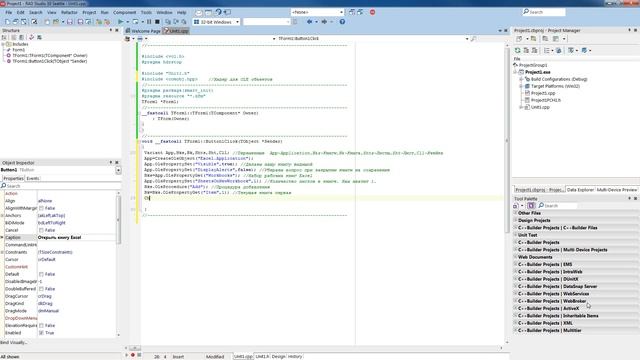Open the 32-bit Windows platform dropdown
The height and width of the screenshot is (360, 640).
click(237, 22)
